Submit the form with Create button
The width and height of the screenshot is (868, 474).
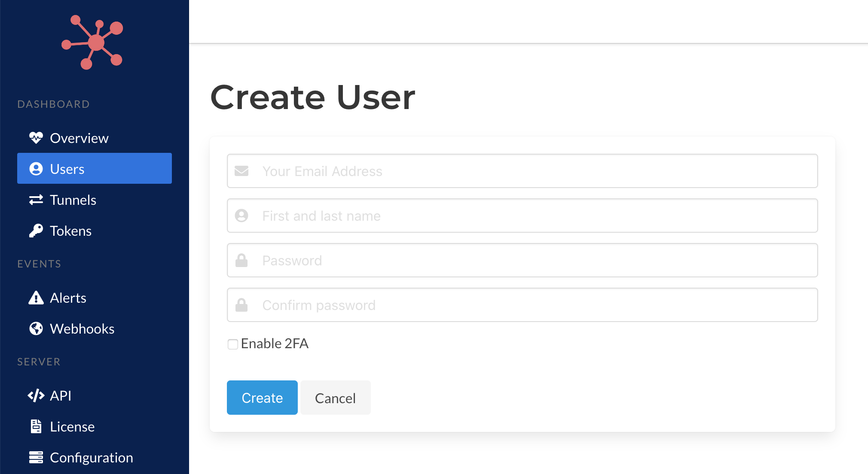point(262,398)
